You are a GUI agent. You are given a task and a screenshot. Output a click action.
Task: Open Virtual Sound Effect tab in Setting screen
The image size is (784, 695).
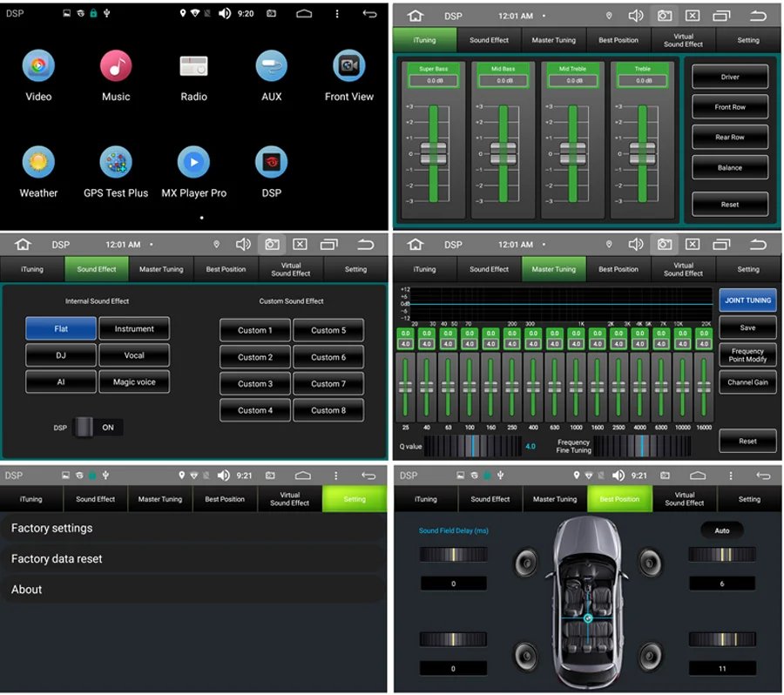[x=289, y=499]
